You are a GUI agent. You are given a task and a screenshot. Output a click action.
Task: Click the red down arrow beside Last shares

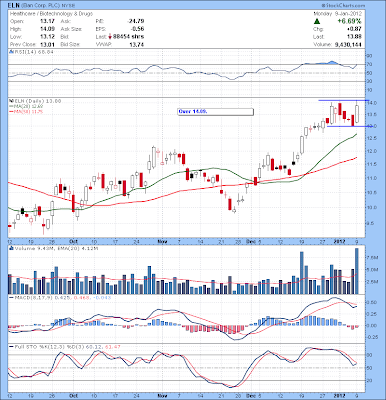coord(110,37)
